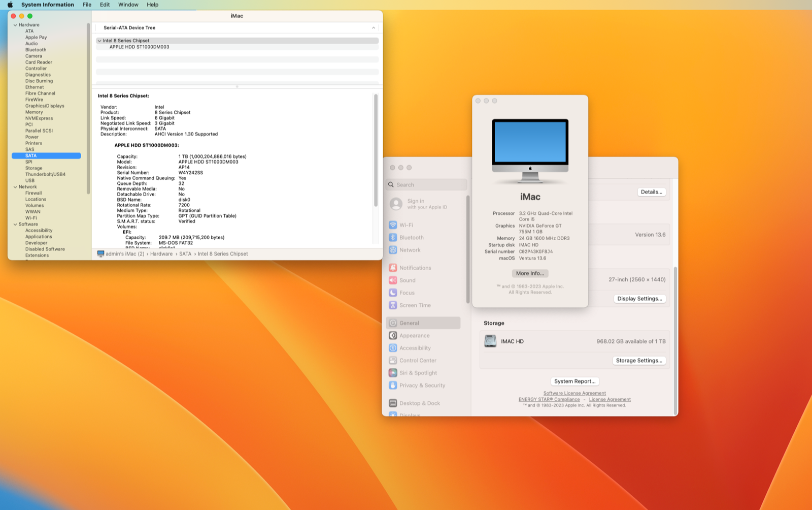Open the System Information app menu
812x510 pixels.
[x=48, y=5]
